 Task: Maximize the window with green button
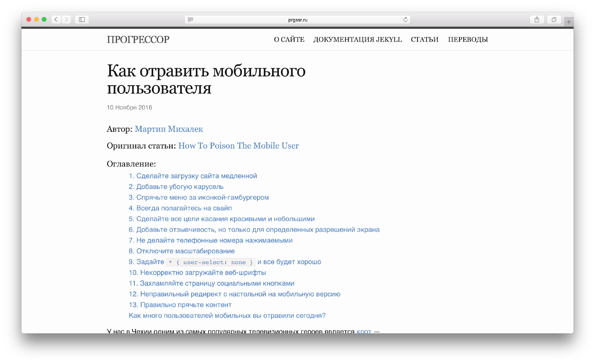(x=44, y=19)
